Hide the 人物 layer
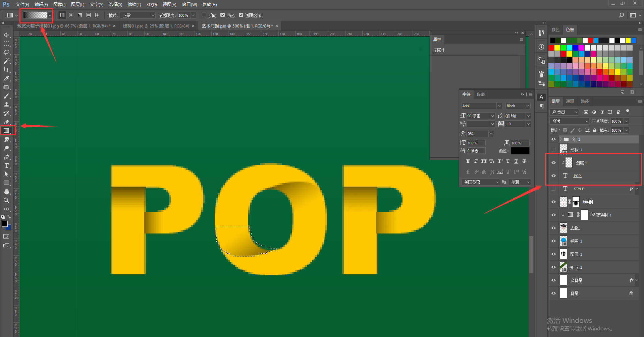Image resolution: width=644 pixels, height=337 pixels. (x=553, y=228)
